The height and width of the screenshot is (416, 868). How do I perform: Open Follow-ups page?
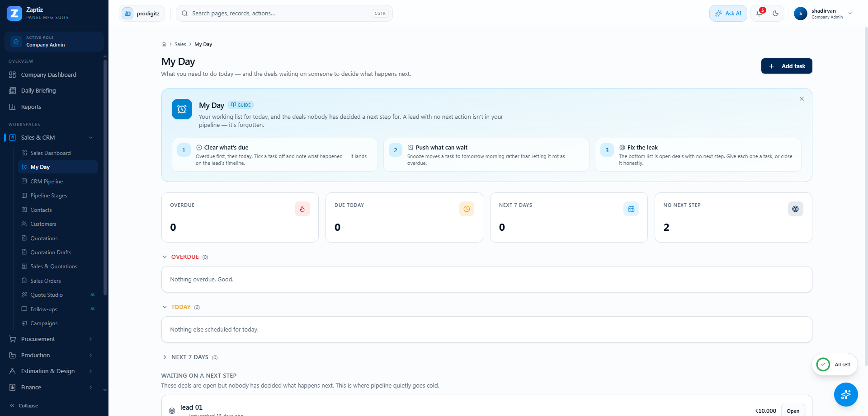[x=58, y=309]
